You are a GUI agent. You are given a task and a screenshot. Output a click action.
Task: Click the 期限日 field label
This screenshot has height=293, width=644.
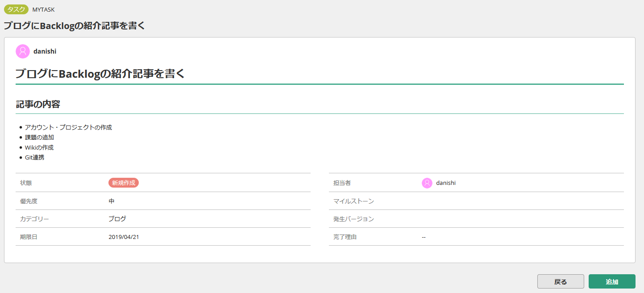pos(29,237)
